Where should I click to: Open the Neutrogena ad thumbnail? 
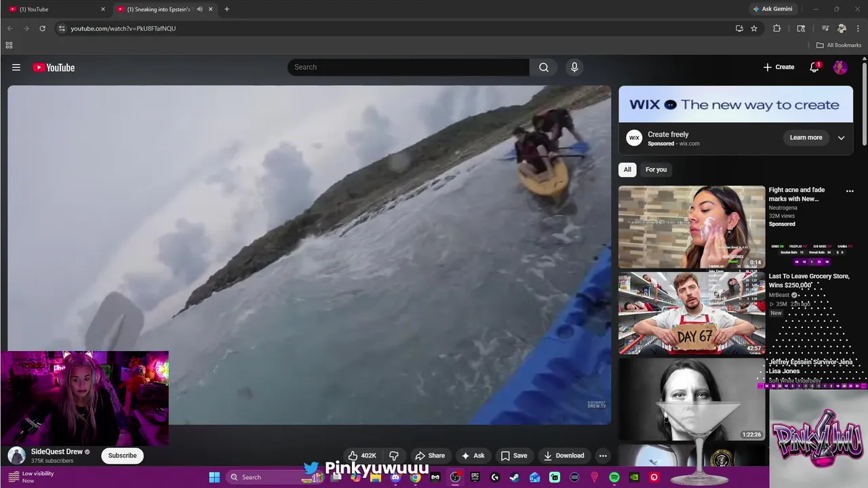click(692, 227)
